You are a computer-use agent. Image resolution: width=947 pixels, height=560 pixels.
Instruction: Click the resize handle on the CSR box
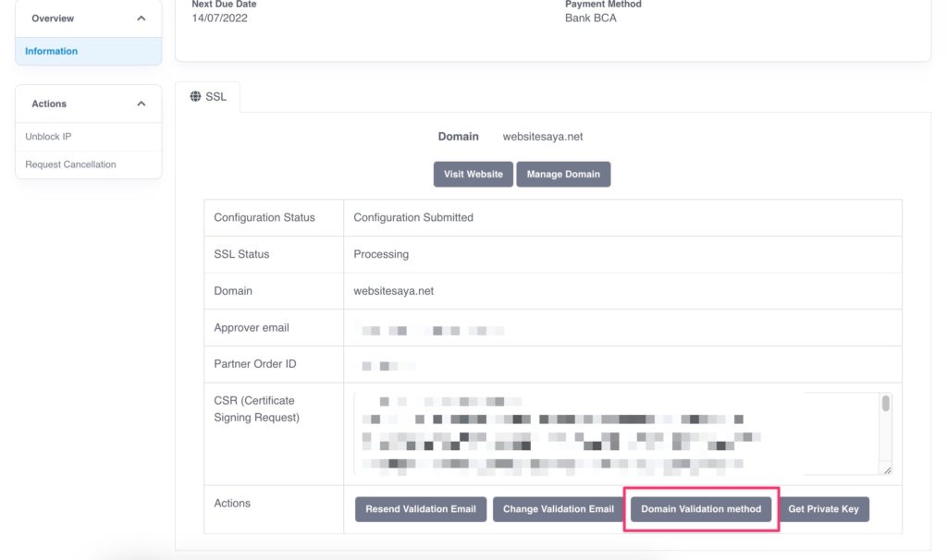(887, 471)
